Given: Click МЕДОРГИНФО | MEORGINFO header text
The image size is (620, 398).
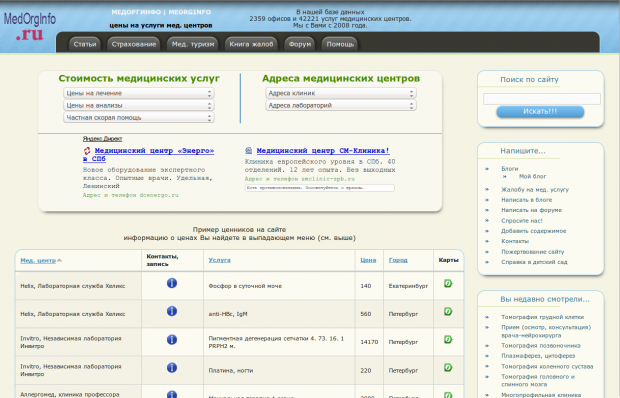Looking at the screenshot, I should click(x=161, y=12).
